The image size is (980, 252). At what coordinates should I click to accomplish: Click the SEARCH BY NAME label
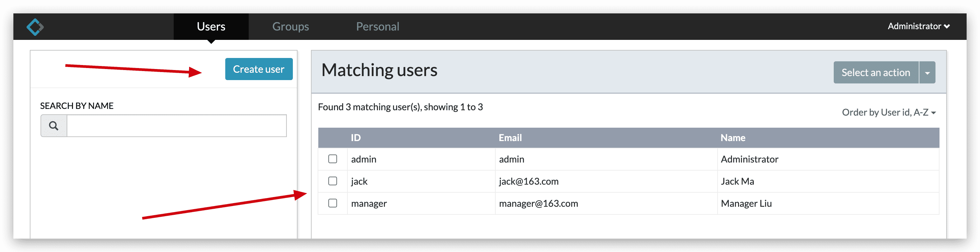pyautogui.click(x=77, y=106)
